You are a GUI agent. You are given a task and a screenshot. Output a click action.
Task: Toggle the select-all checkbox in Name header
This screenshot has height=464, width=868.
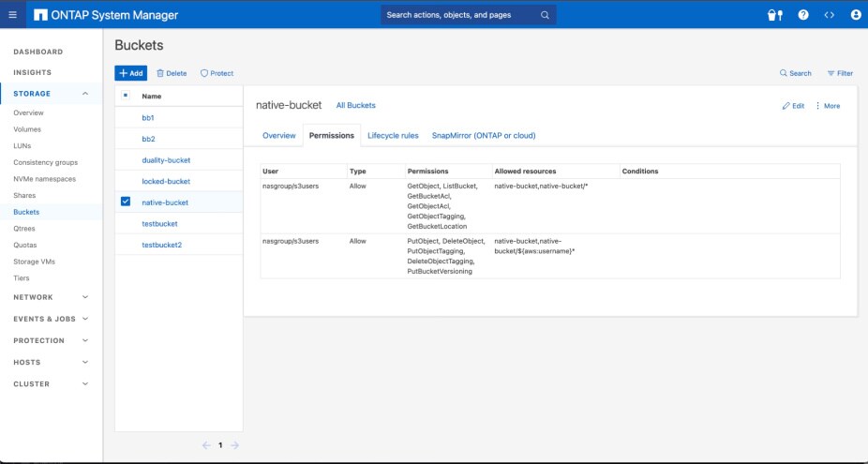click(126, 96)
